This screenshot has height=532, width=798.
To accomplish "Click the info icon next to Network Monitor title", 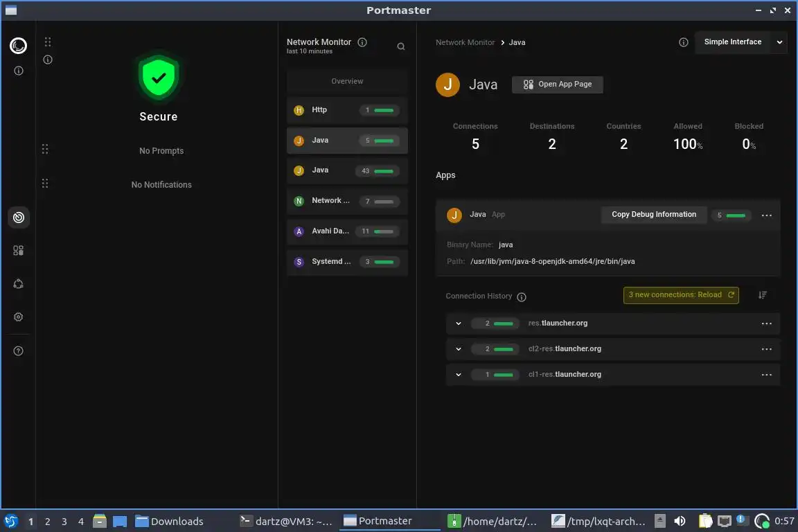I will [x=362, y=42].
